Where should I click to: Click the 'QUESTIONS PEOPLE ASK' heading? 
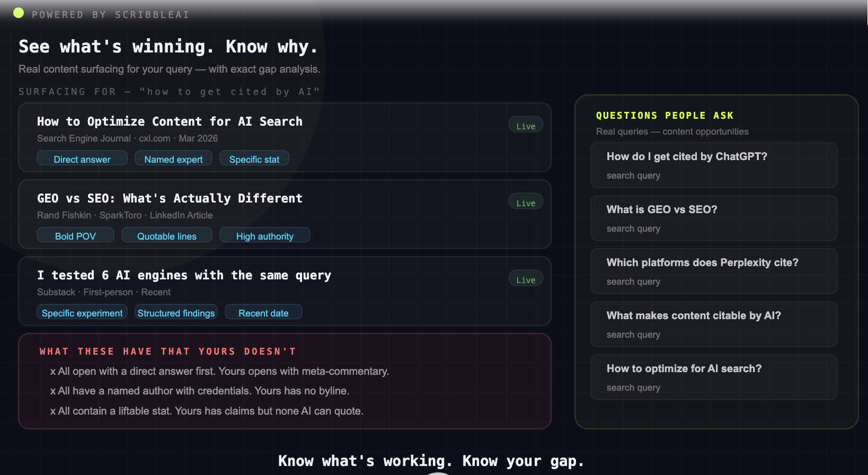tap(665, 116)
